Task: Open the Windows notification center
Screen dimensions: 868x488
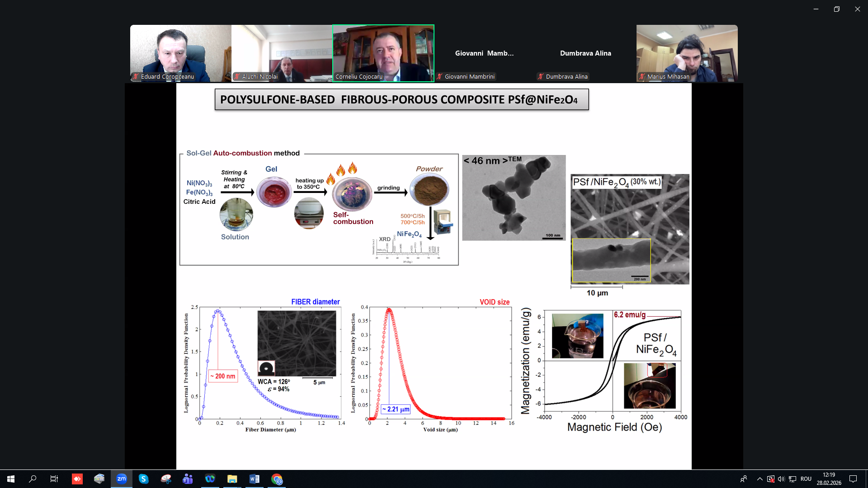Action: [x=853, y=479]
